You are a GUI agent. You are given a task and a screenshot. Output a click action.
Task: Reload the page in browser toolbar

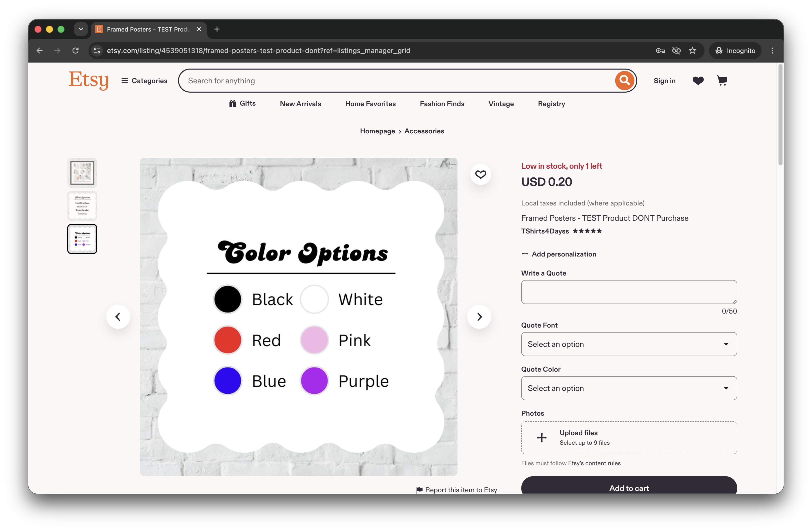click(75, 51)
